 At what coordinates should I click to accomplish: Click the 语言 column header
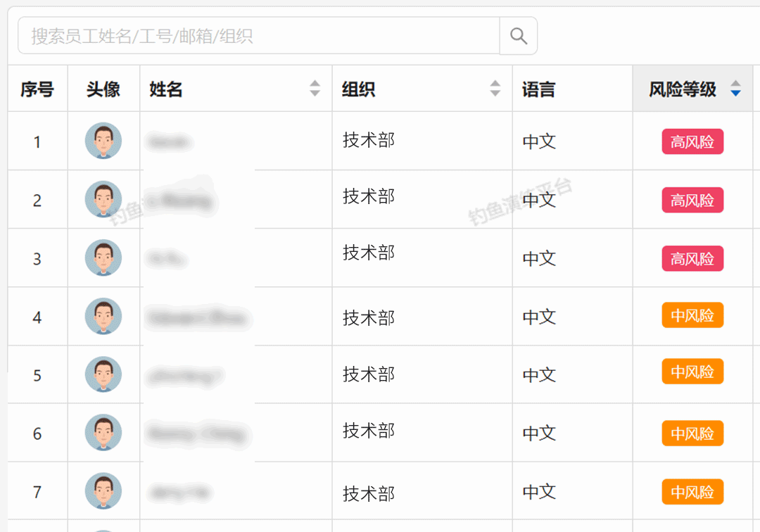point(539,89)
